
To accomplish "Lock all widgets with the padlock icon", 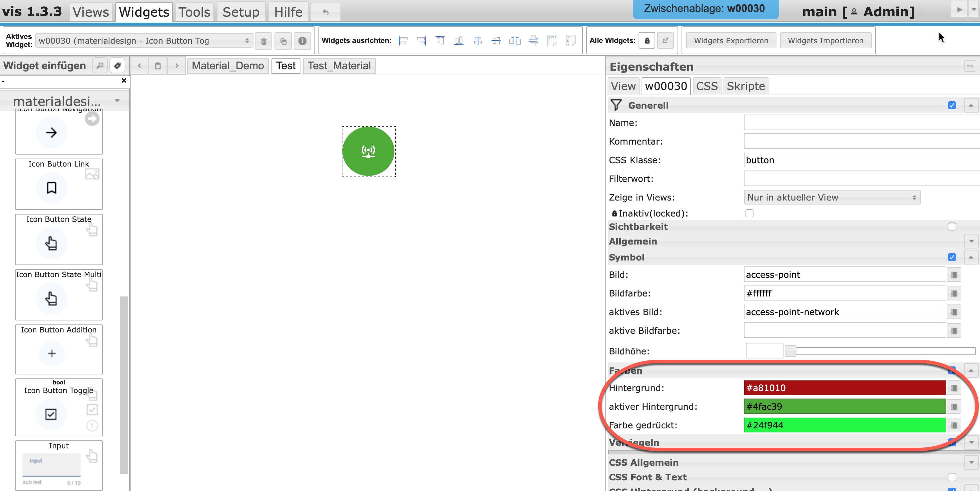I will [647, 41].
